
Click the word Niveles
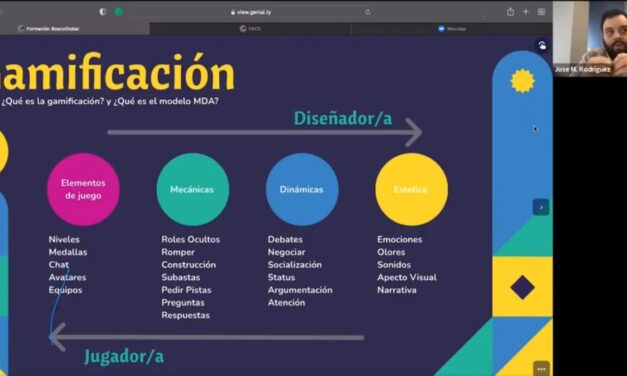(64, 239)
